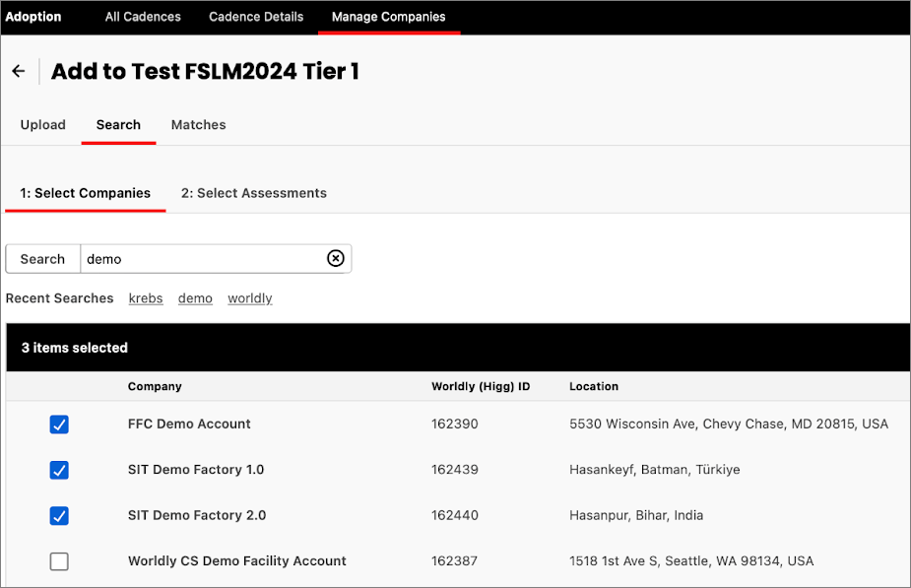Viewport: 911px width, 588px height.
Task: Open the All Cadences menu item
Action: [x=143, y=17]
